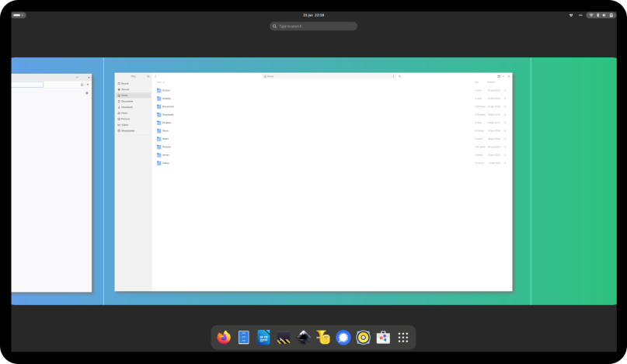Click the text field in left window

click(26, 85)
